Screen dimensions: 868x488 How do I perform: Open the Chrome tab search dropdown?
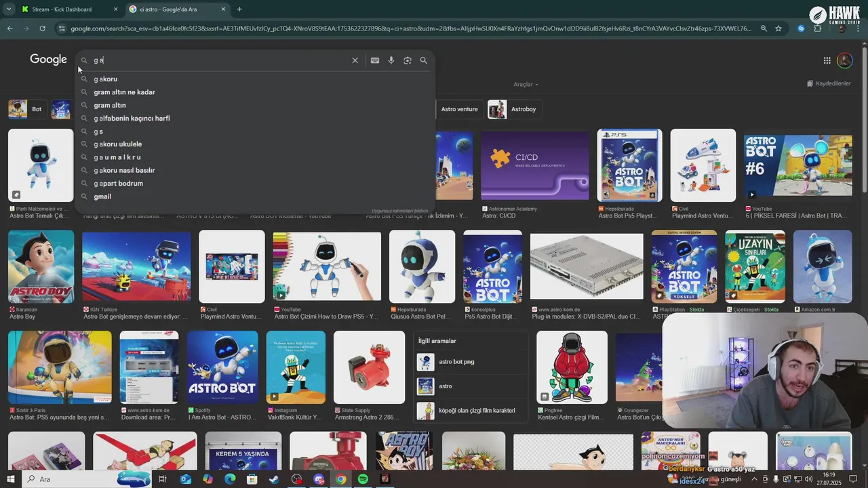point(8,9)
